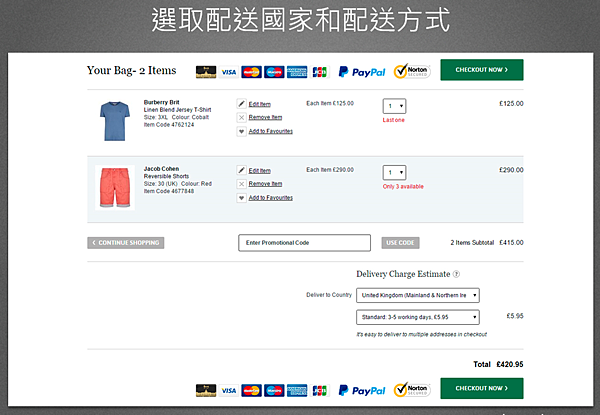
Task: Click the blue T-shirt product thumbnail
Action: tap(115, 121)
